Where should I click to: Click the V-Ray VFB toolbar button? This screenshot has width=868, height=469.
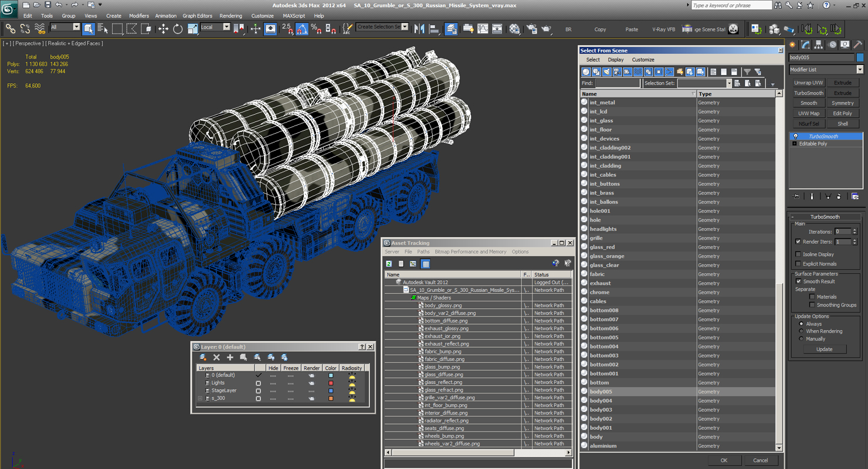(663, 29)
